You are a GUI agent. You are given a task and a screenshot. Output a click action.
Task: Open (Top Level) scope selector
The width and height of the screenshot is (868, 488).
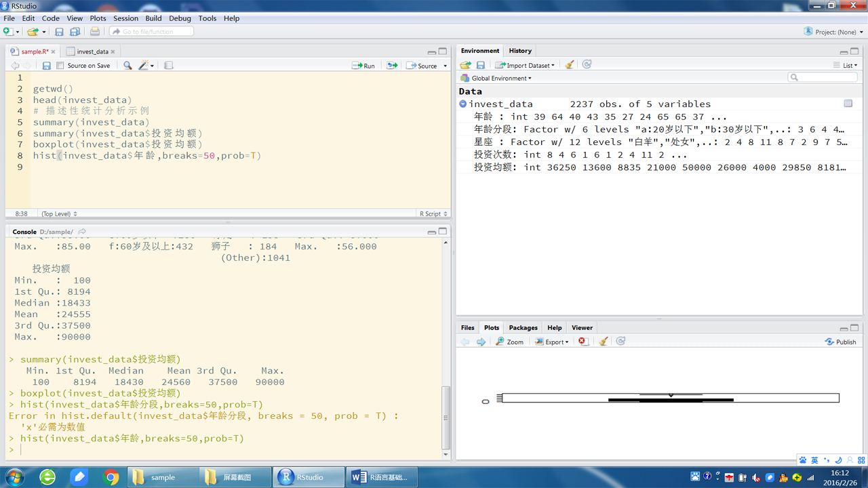(59, 213)
